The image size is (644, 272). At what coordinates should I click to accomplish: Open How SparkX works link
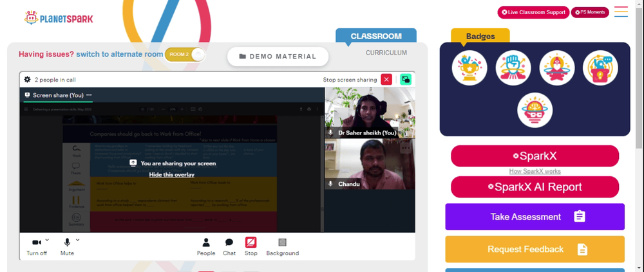535,172
